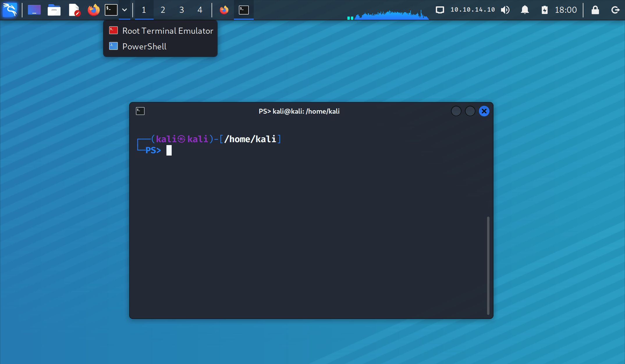This screenshot has width=625, height=364.
Task: Click the Show Desktop panel icon
Action: click(34, 10)
